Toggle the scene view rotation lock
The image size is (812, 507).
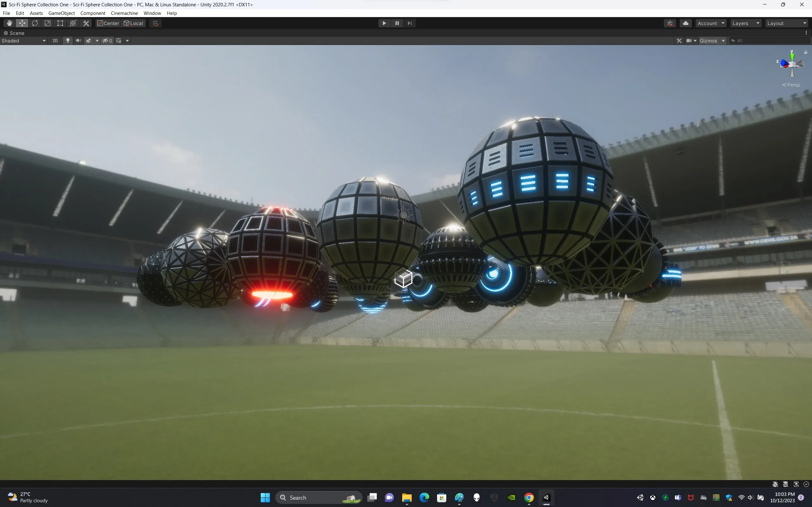click(806, 52)
